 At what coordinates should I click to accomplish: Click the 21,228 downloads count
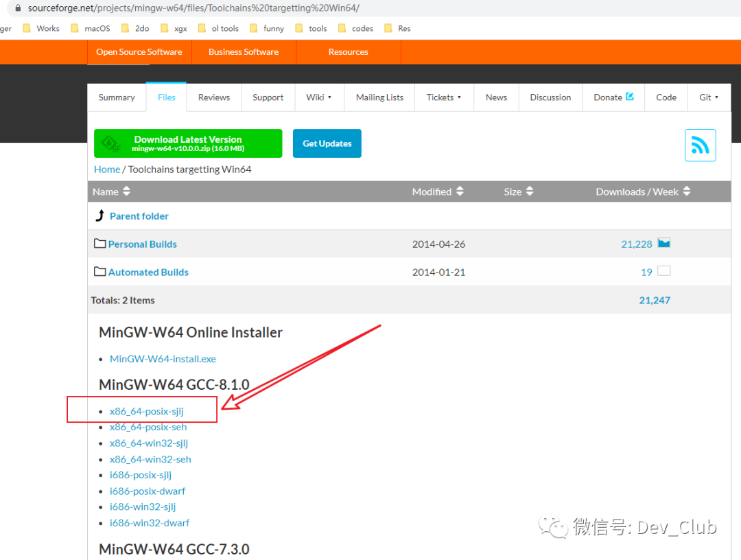coord(637,244)
